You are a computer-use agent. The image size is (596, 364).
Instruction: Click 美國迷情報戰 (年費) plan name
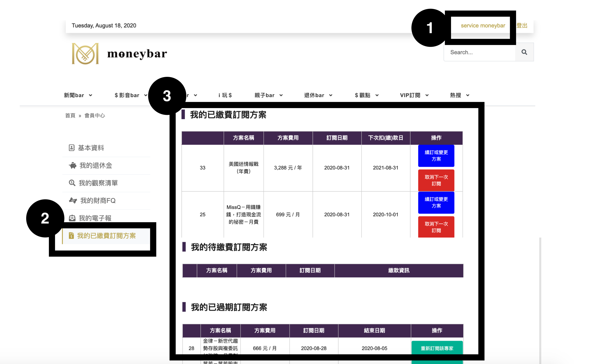[243, 167]
